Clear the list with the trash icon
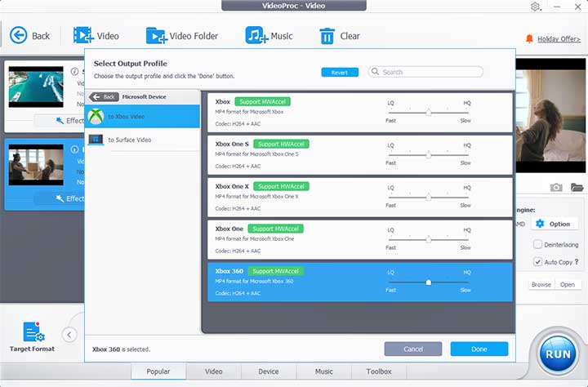 click(x=327, y=36)
